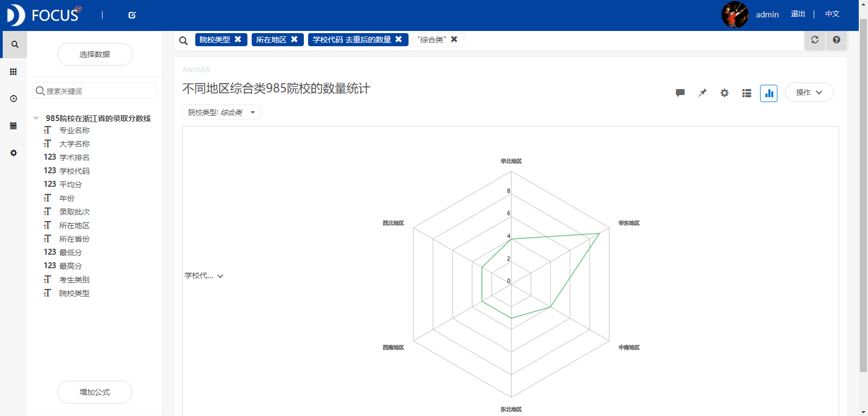This screenshot has height=416, width=868.
Task: Open chart settings gear icon
Action: pos(724,93)
